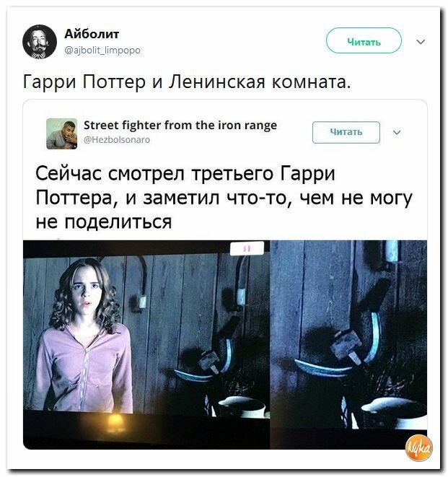Open Айболит's profile avatar picture
Viewport: 448px width, 477px height.
pos(40,42)
